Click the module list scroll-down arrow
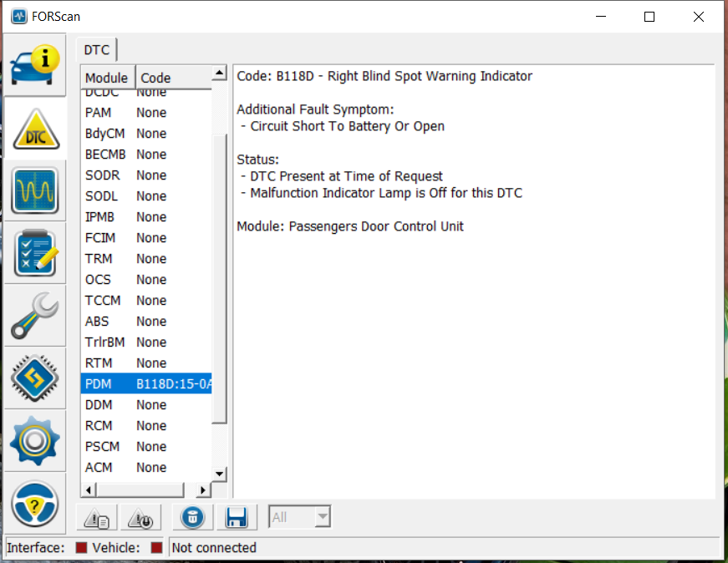The width and height of the screenshot is (728, 563). coord(220,474)
